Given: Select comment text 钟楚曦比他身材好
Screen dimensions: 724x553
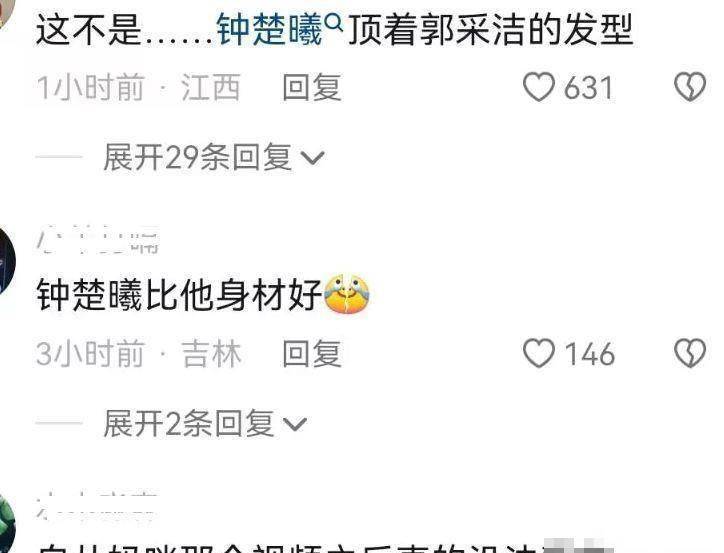Looking at the screenshot, I should pos(179,295).
